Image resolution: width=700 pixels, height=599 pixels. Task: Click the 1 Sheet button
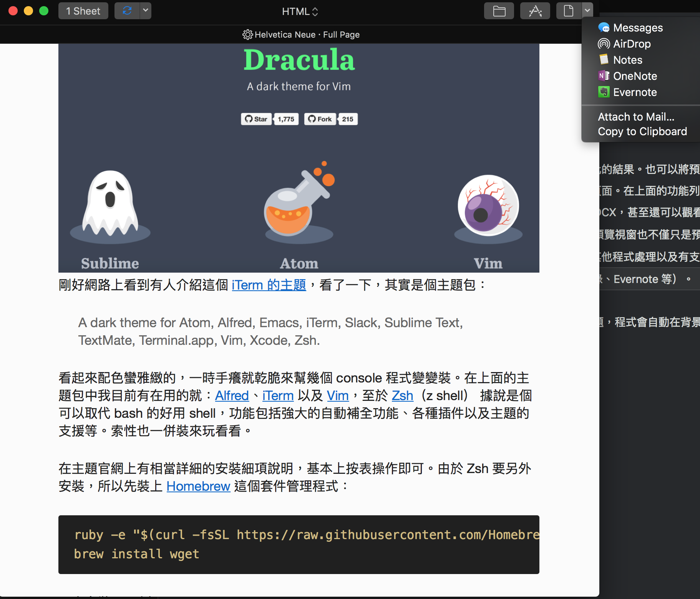point(83,11)
